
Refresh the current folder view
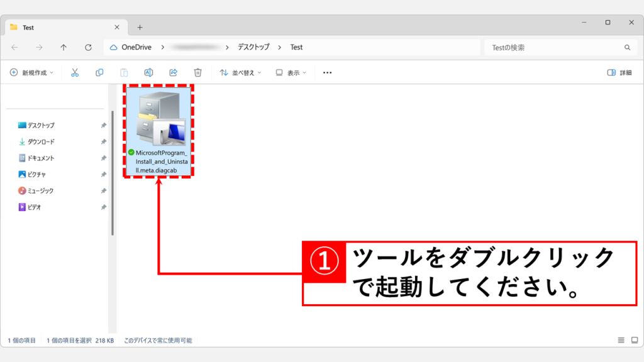click(88, 48)
